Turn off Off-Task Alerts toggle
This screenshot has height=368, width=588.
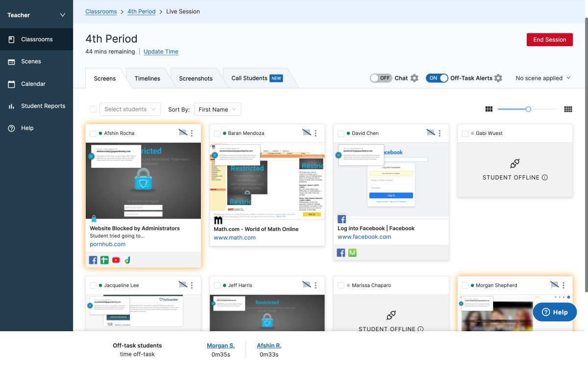[x=437, y=78]
